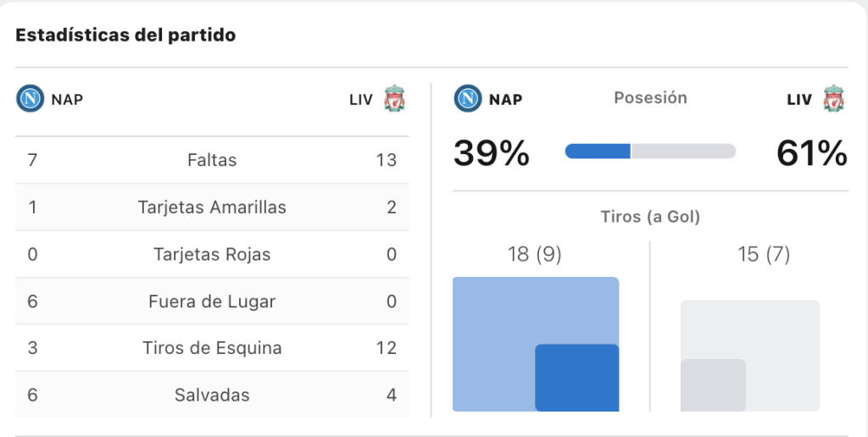This screenshot has width=868, height=437.
Task: Click Napoli's dark blue shots-on-goal box
Action: (576, 378)
